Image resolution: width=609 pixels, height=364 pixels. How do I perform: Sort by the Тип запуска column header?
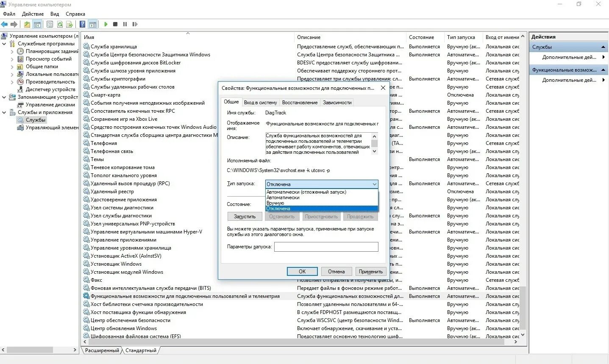[x=463, y=37]
